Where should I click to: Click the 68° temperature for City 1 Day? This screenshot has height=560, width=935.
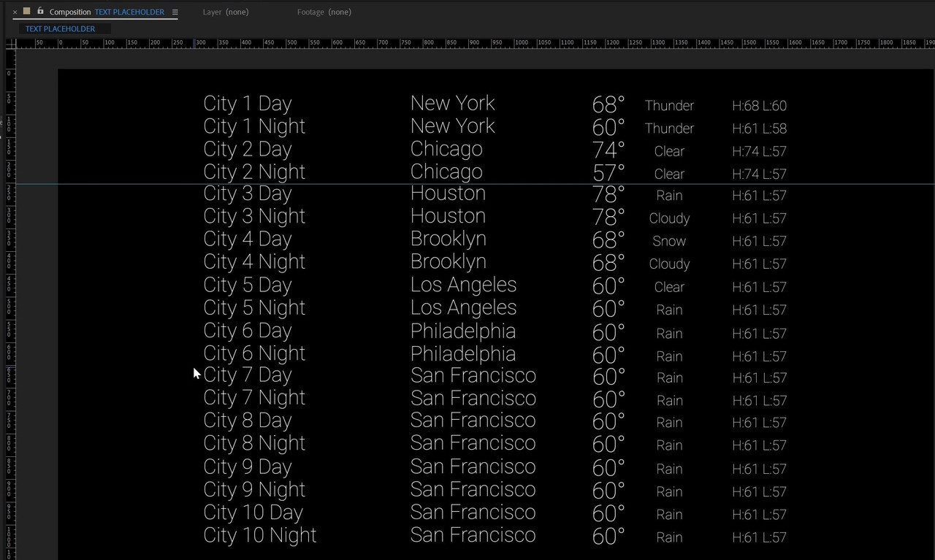tap(608, 104)
